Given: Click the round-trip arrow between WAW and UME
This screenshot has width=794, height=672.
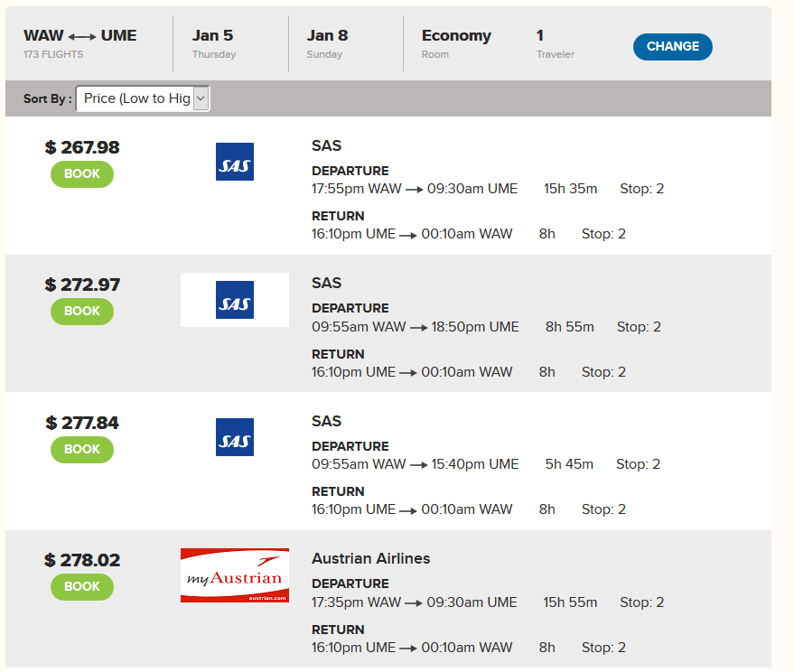Looking at the screenshot, I should pyautogui.click(x=82, y=37).
